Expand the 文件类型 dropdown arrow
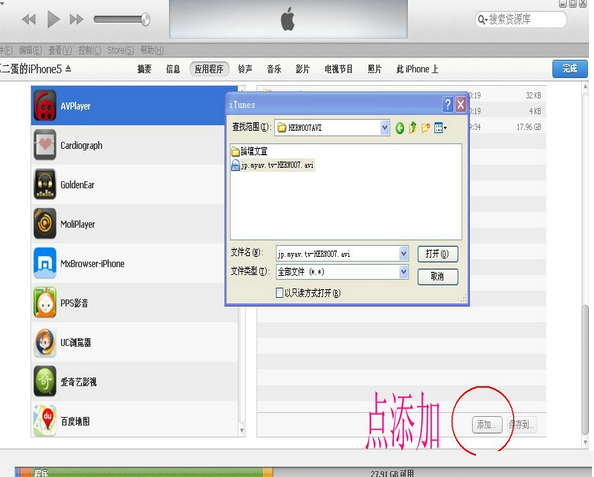 (404, 272)
